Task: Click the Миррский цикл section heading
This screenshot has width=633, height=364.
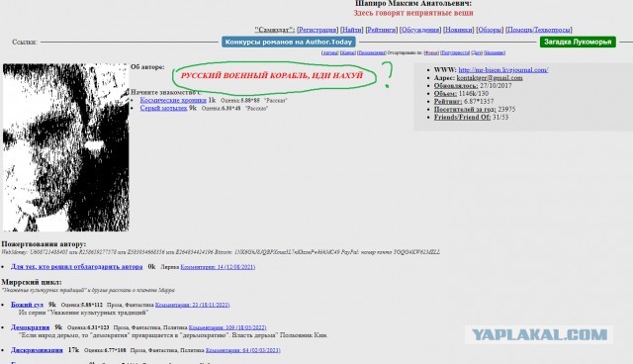Action: pyautogui.click(x=32, y=282)
